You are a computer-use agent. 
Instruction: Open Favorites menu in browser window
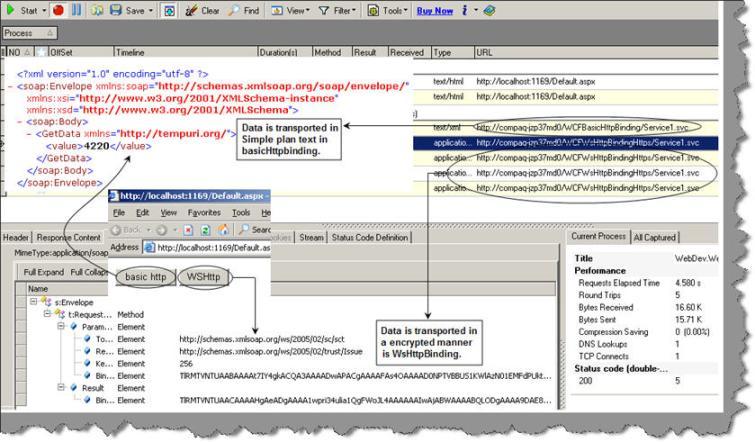[x=204, y=212]
